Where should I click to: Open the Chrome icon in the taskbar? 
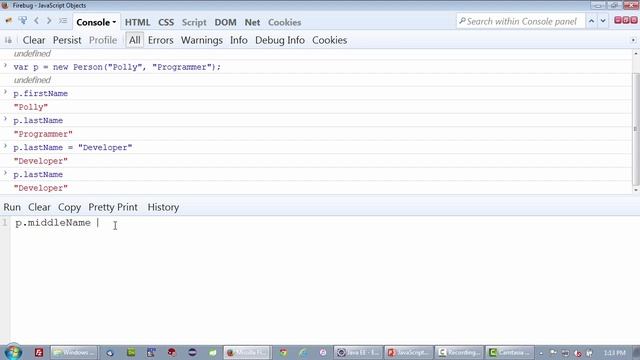283,352
